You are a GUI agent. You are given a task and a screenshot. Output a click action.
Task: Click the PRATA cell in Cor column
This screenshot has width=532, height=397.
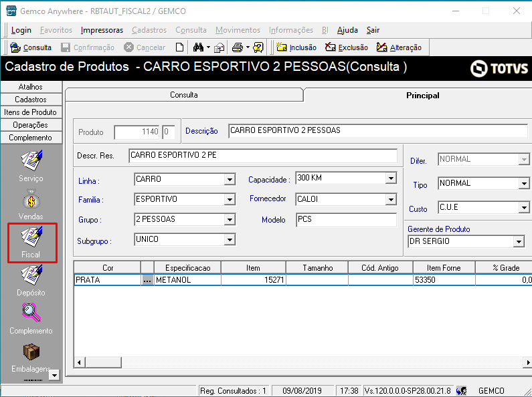[x=107, y=280]
